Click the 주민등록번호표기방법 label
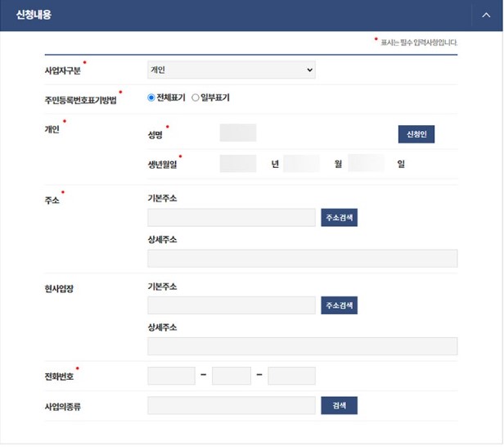Image resolution: width=504 pixels, height=447 pixels. click(81, 100)
